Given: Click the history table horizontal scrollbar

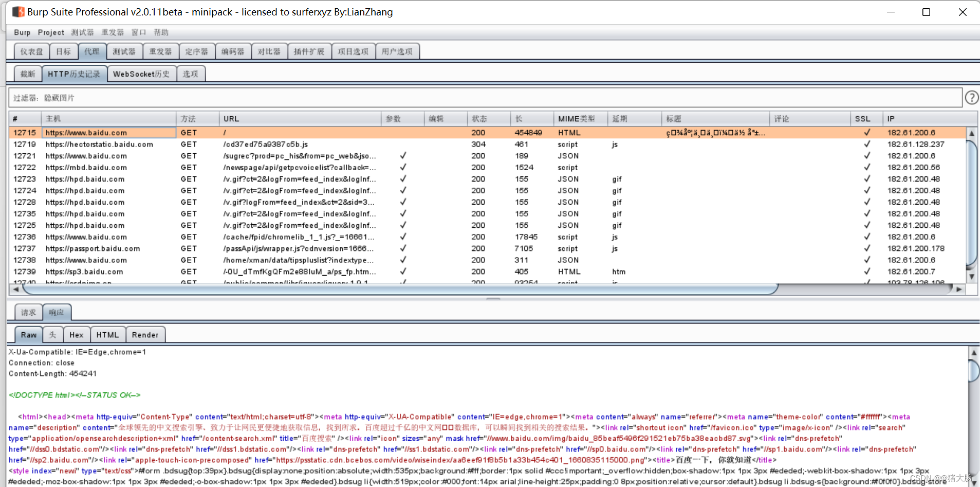Looking at the screenshot, I should point(400,289).
